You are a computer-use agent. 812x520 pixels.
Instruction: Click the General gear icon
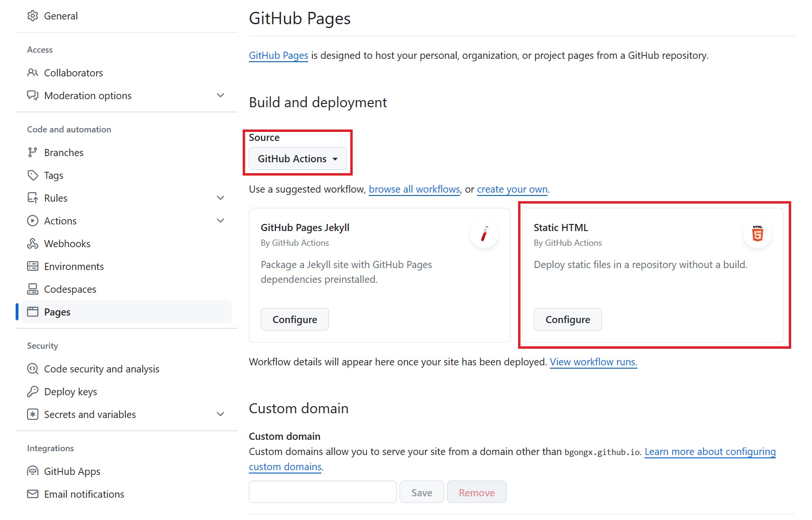click(x=33, y=16)
